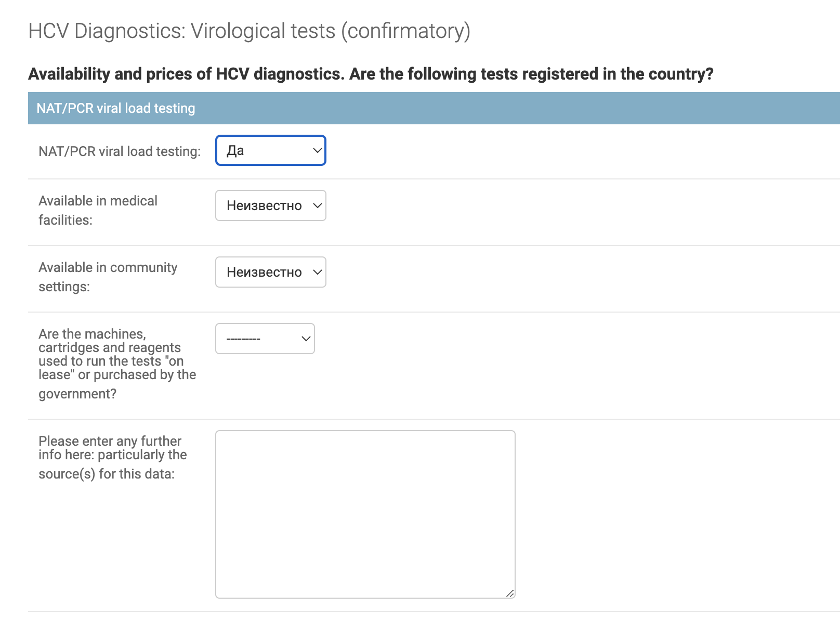Click the HCV Diagnostics: Virological tests page title
Viewport: 840px width, 620px height.
249,31
